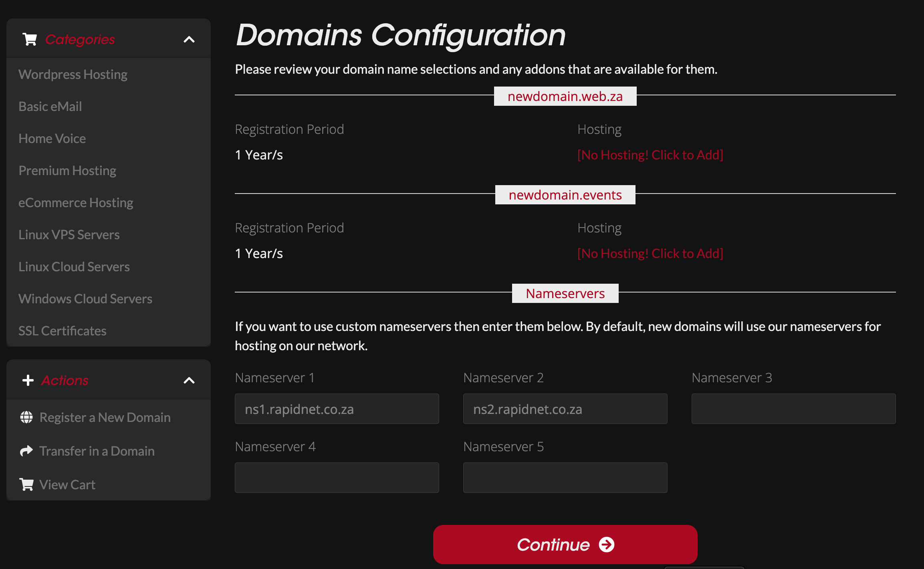
Task: Click the shopping cart icon beside Categories
Action: pos(30,39)
